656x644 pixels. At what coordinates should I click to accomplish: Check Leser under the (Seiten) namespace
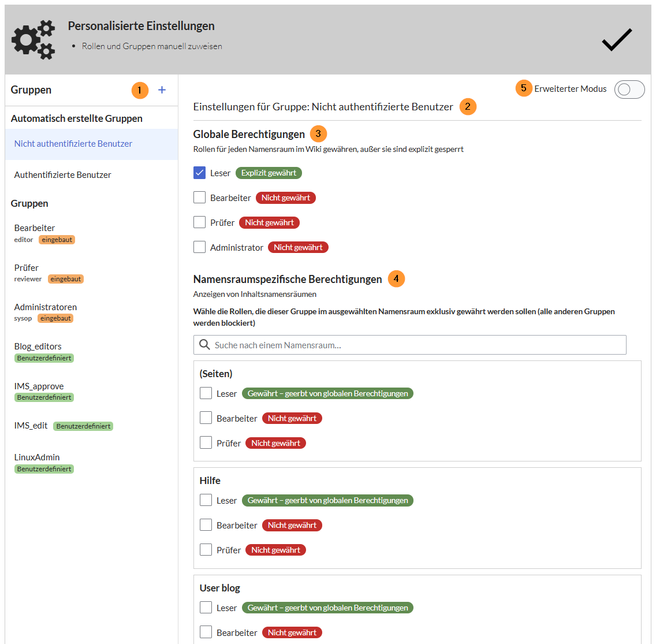[x=206, y=393]
